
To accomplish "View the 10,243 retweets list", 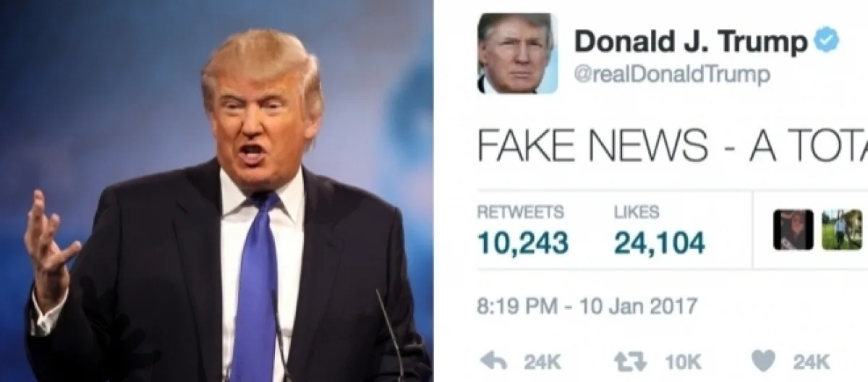I will click(522, 243).
